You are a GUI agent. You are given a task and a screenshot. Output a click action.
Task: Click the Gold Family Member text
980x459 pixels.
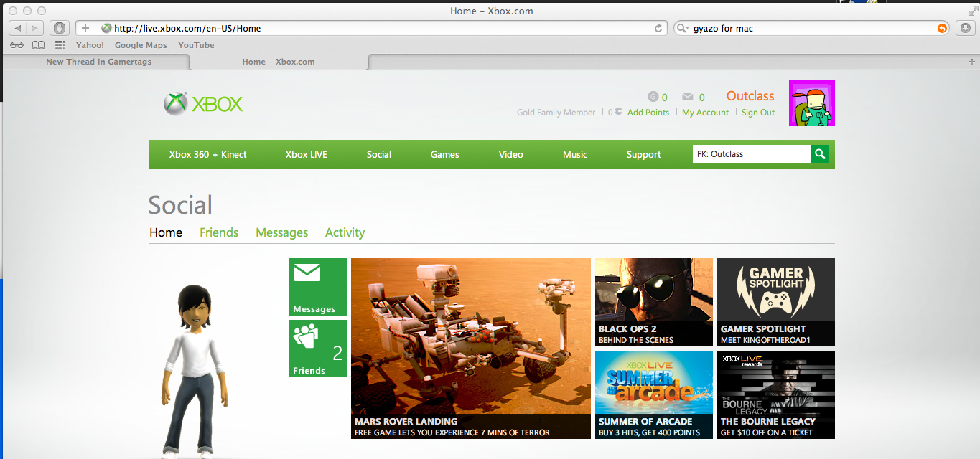pyautogui.click(x=556, y=113)
